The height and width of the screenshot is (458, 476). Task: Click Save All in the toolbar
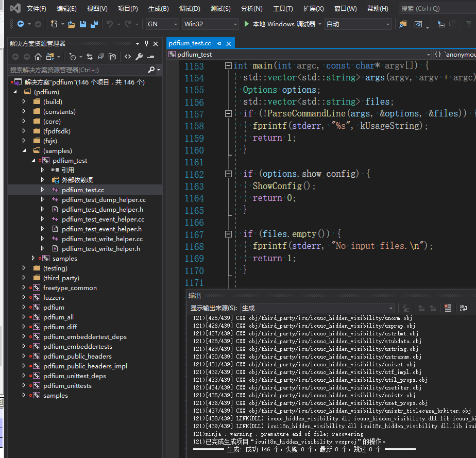(x=94, y=24)
